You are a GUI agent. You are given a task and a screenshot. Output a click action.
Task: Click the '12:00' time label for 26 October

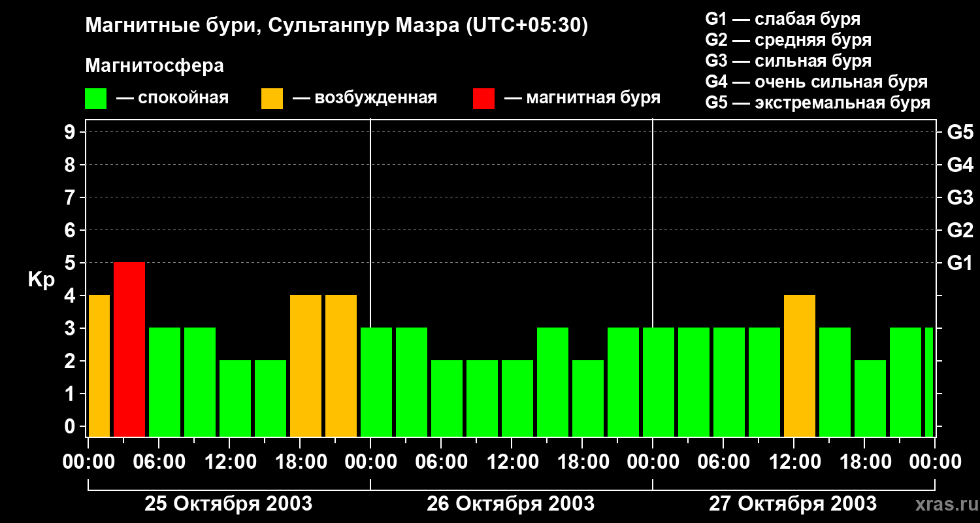coord(512,462)
